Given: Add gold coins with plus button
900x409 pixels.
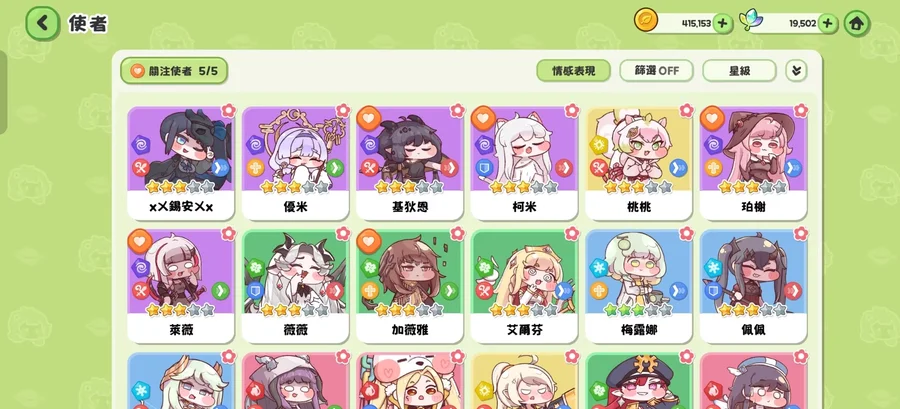Looking at the screenshot, I should click(723, 24).
